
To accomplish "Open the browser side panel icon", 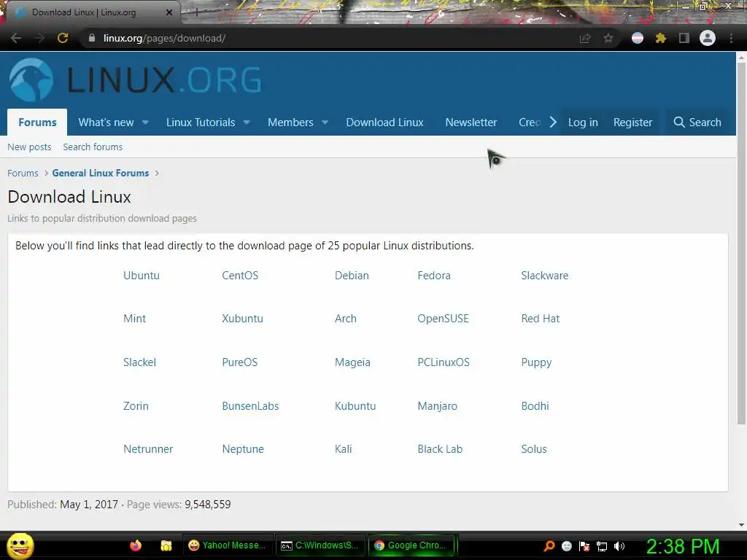I will click(684, 38).
